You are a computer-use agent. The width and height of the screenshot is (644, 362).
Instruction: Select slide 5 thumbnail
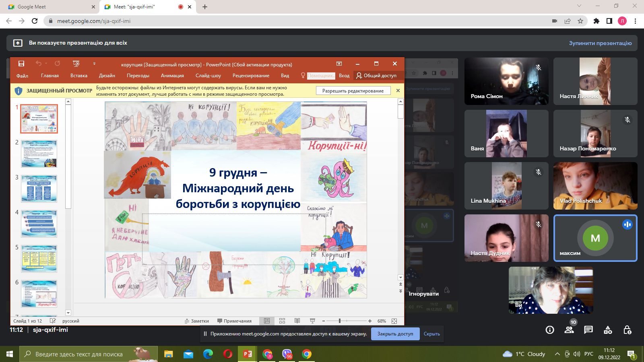[x=39, y=259]
